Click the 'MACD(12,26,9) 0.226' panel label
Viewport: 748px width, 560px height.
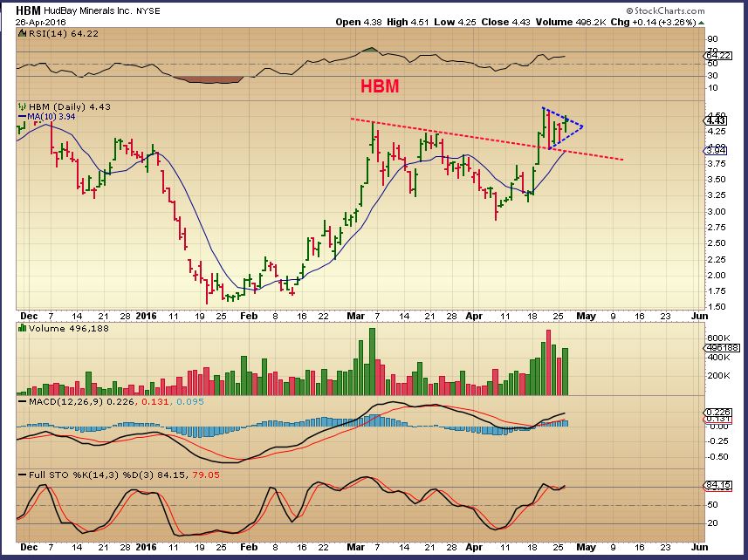click(83, 402)
